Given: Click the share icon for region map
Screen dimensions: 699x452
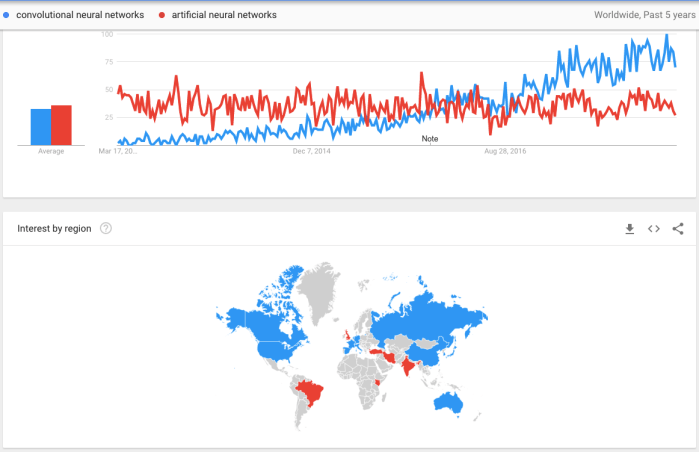Looking at the screenshot, I should pos(678,229).
